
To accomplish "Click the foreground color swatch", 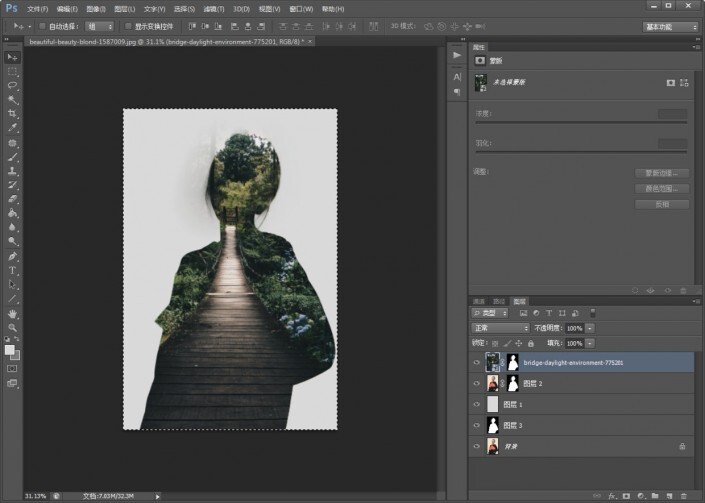I will point(10,349).
